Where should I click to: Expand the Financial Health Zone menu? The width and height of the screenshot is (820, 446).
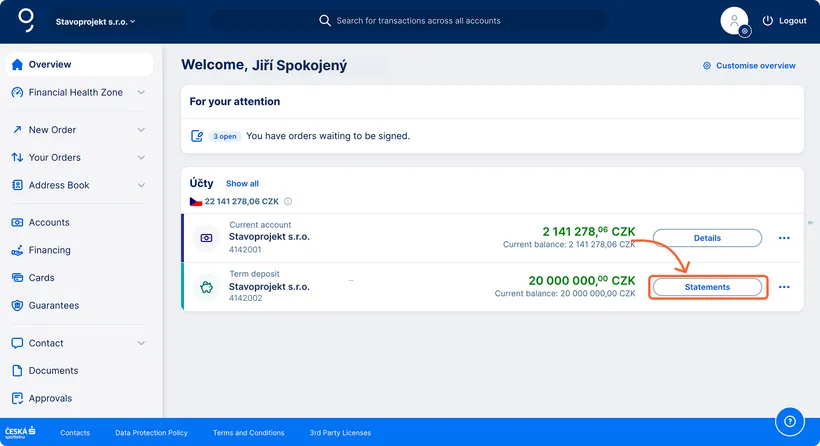141,93
